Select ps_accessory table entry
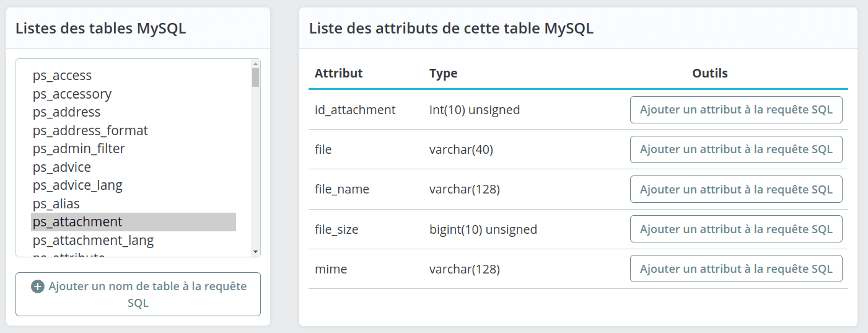Viewport: 868px width, 333px height. (72, 94)
